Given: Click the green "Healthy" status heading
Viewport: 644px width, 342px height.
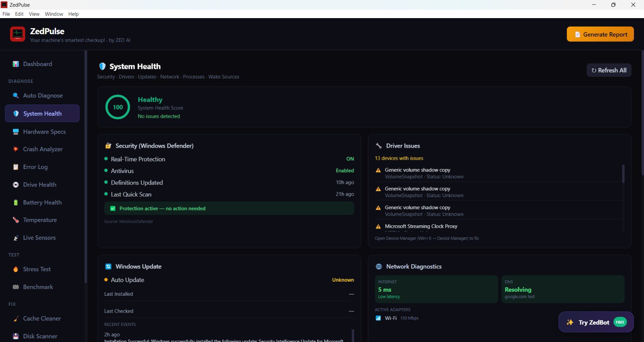Looking at the screenshot, I should [x=150, y=99].
